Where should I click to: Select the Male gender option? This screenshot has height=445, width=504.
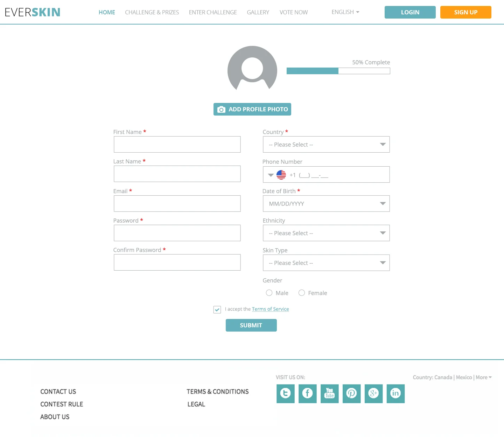click(x=269, y=293)
